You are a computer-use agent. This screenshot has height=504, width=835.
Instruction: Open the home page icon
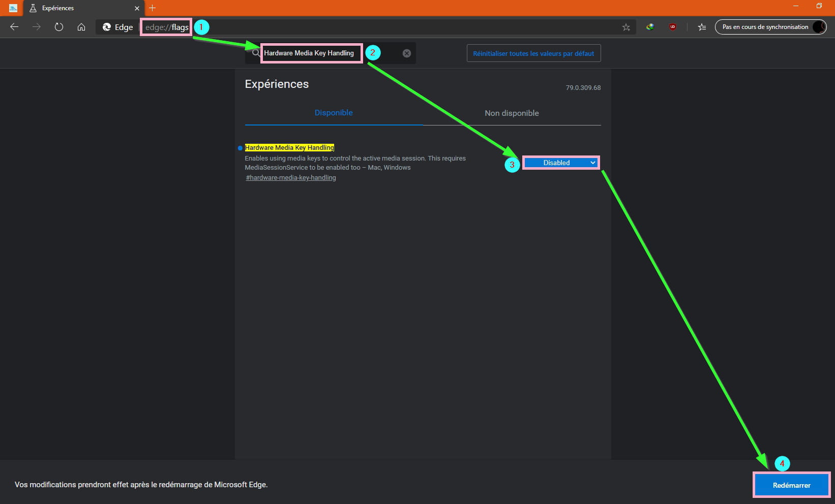81,27
